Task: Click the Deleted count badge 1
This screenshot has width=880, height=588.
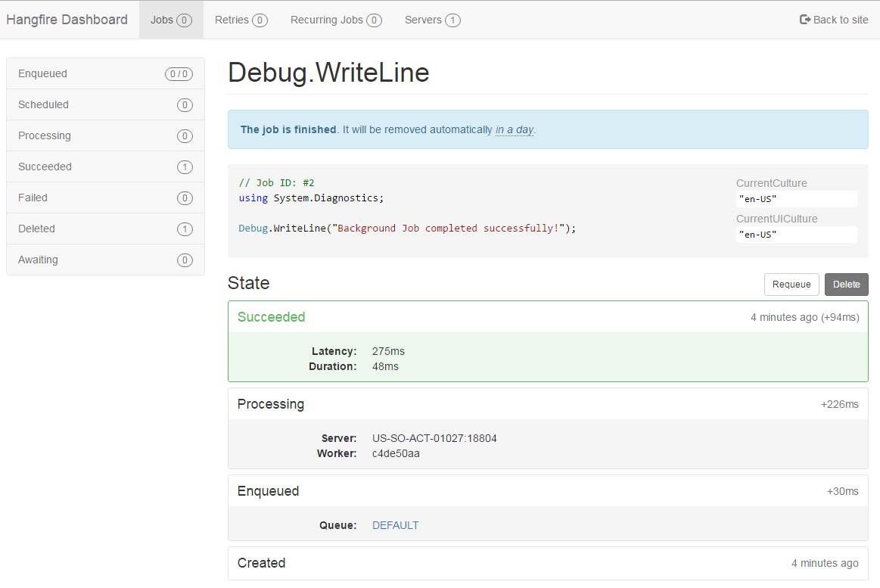Action: click(x=185, y=229)
